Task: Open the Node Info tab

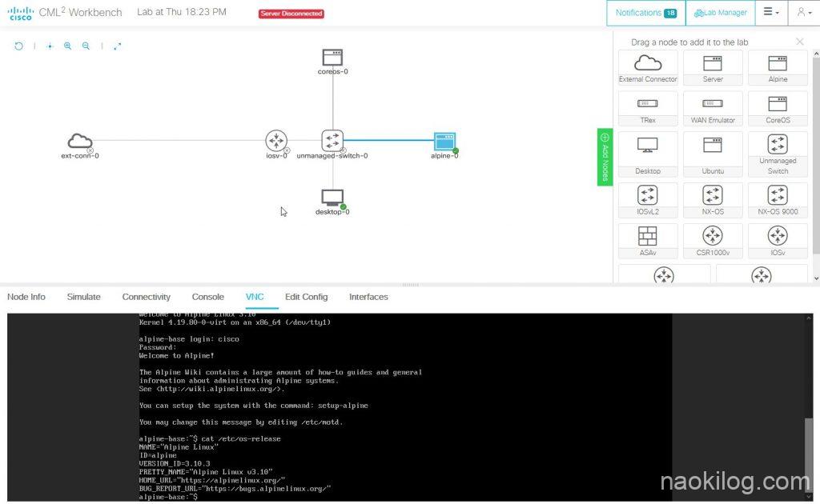Action: [x=26, y=297]
